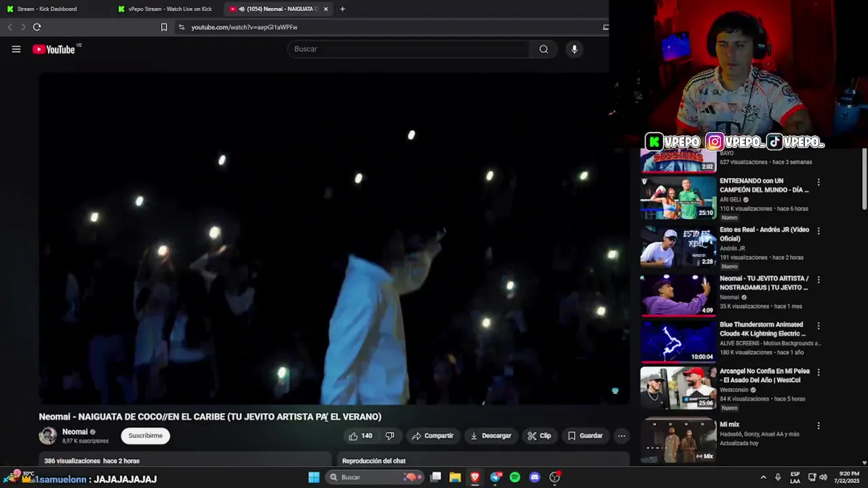Open Spotify from the taskbar
Viewport: 868px width, 488px height.
pyautogui.click(x=515, y=477)
